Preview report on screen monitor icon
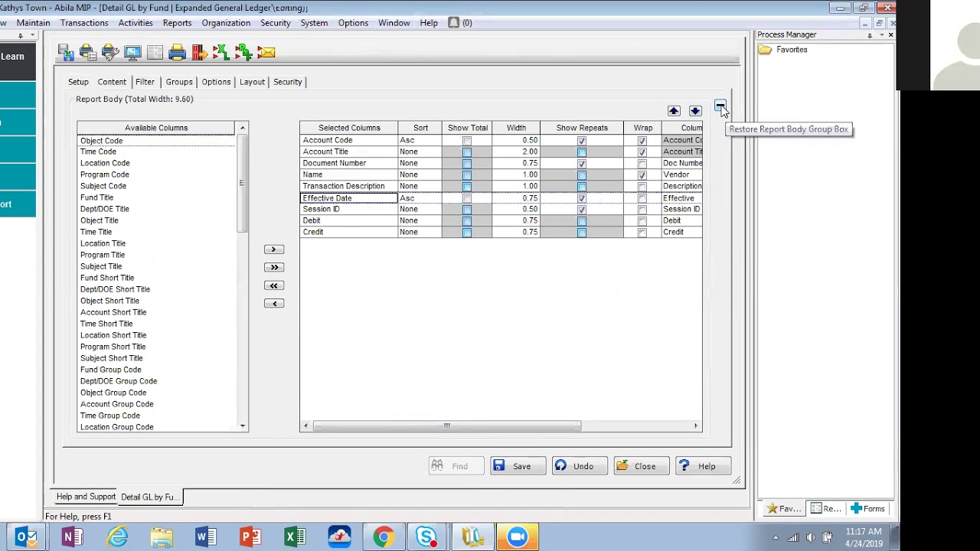The image size is (980, 551). point(132,52)
